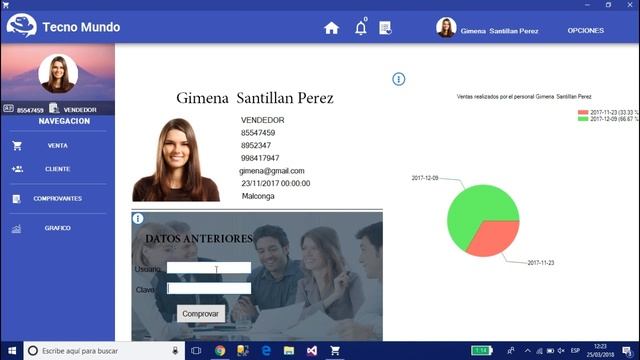Click the red legend swatch 2017-11-23
Image resolution: width=640 pixels, height=360 pixels.
(x=583, y=112)
